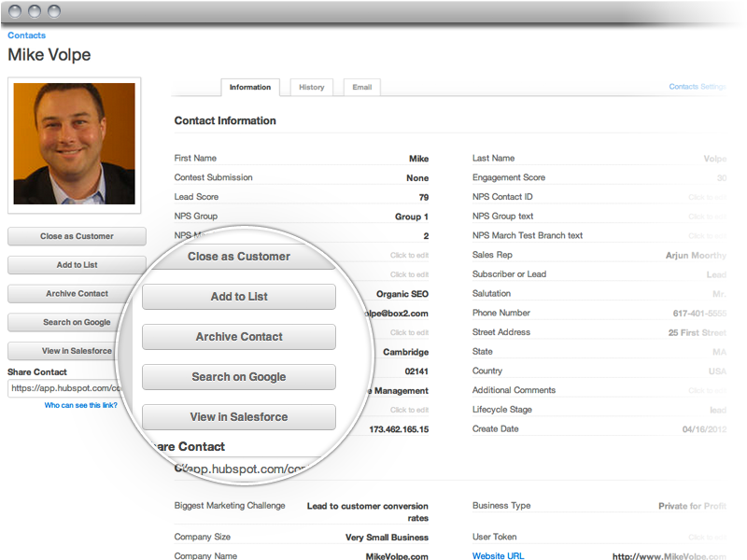Click the Phone Number value
This screenshot has height=560, width=747.
click(693, 313)
